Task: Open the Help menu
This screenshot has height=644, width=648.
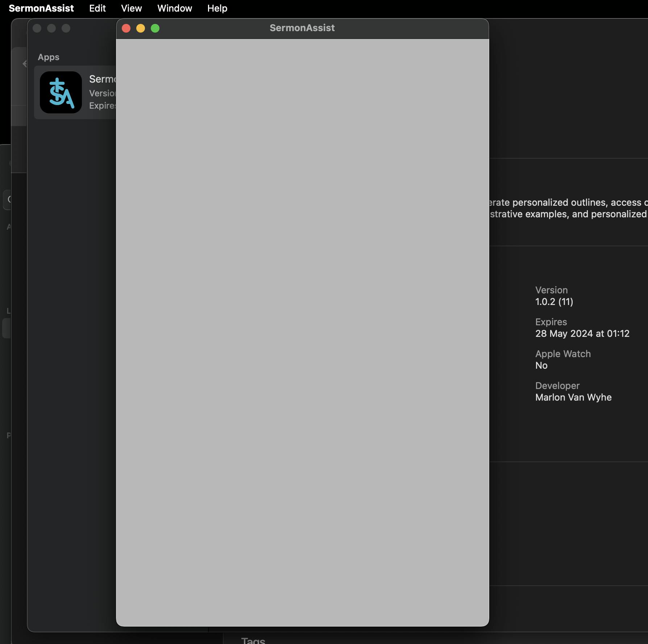Action: pyautogui.click(x=217, y=8)
